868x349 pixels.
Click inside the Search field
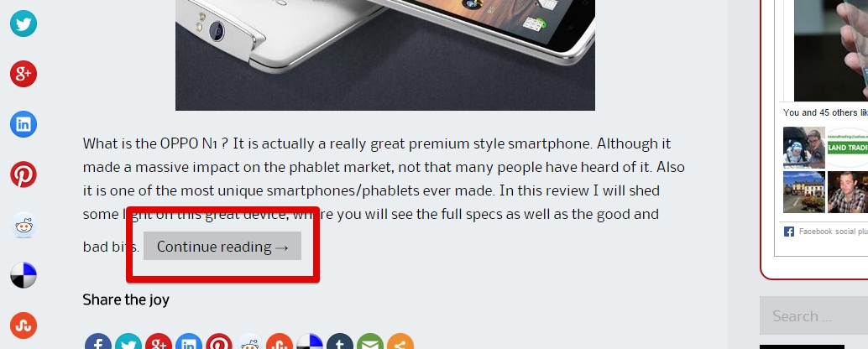coord(813,315)
